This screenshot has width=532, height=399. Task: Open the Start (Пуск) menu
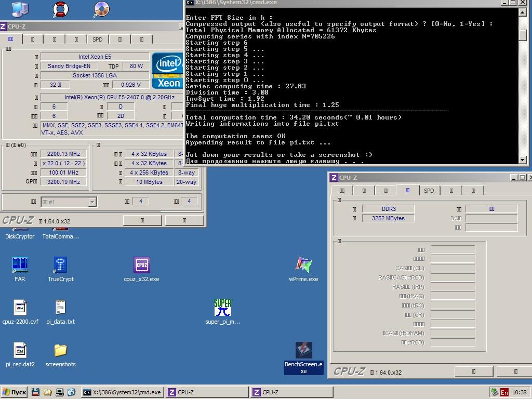point(14,392)
